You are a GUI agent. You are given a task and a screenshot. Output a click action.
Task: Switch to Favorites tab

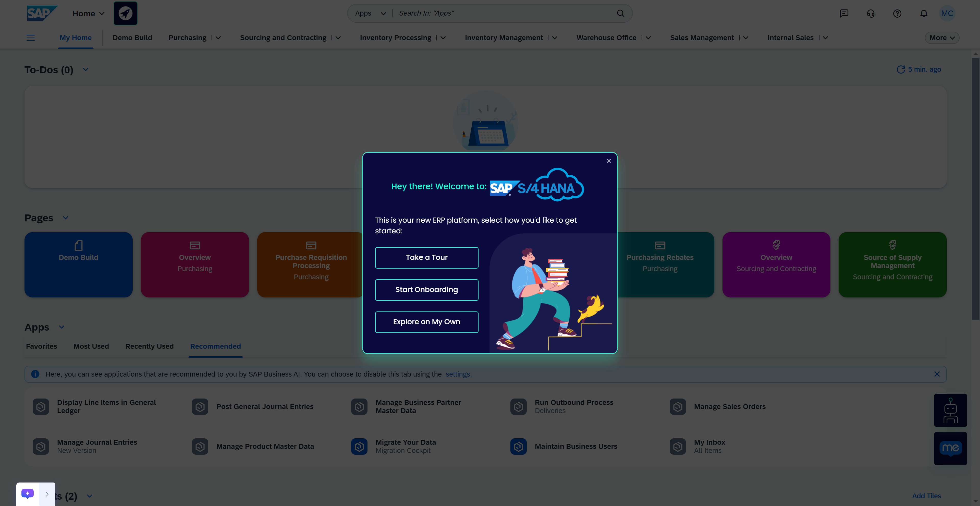(41, 346)
